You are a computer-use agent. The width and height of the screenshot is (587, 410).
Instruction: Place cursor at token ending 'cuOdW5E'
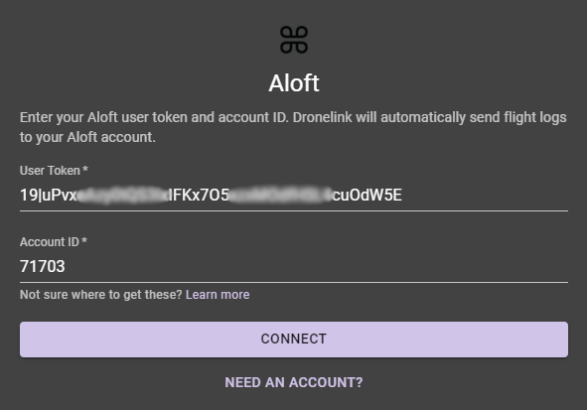click(367, 195)
